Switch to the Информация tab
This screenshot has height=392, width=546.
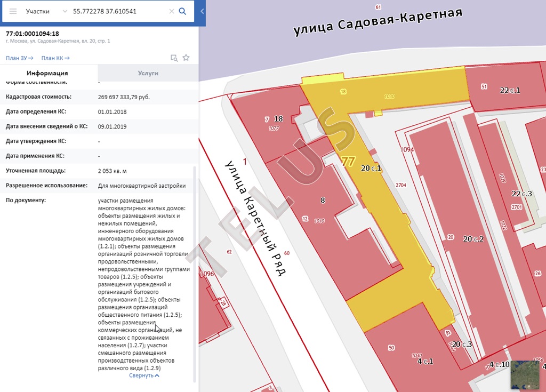pyautogui.click(x=47, y=73)
